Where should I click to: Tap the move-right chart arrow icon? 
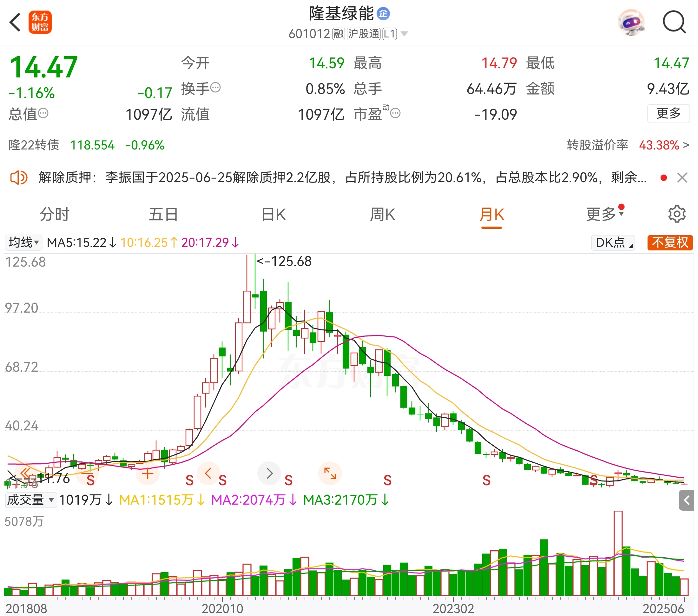tap(269, 474)
